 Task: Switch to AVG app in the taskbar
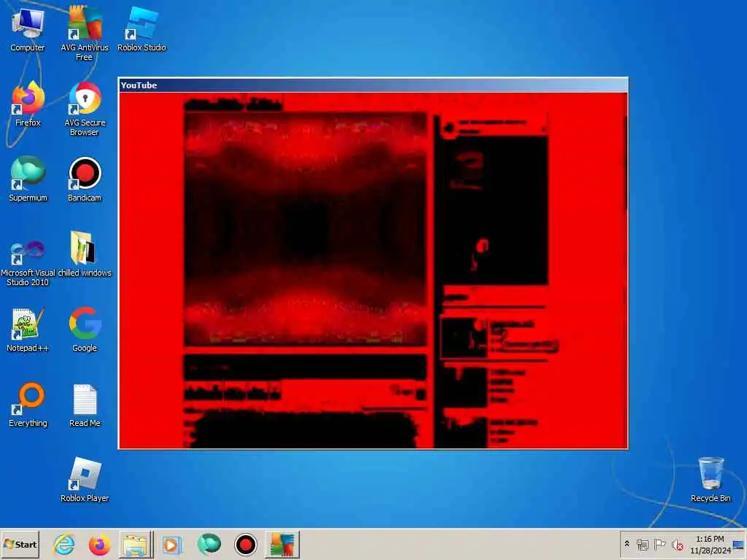pos(282,544)
